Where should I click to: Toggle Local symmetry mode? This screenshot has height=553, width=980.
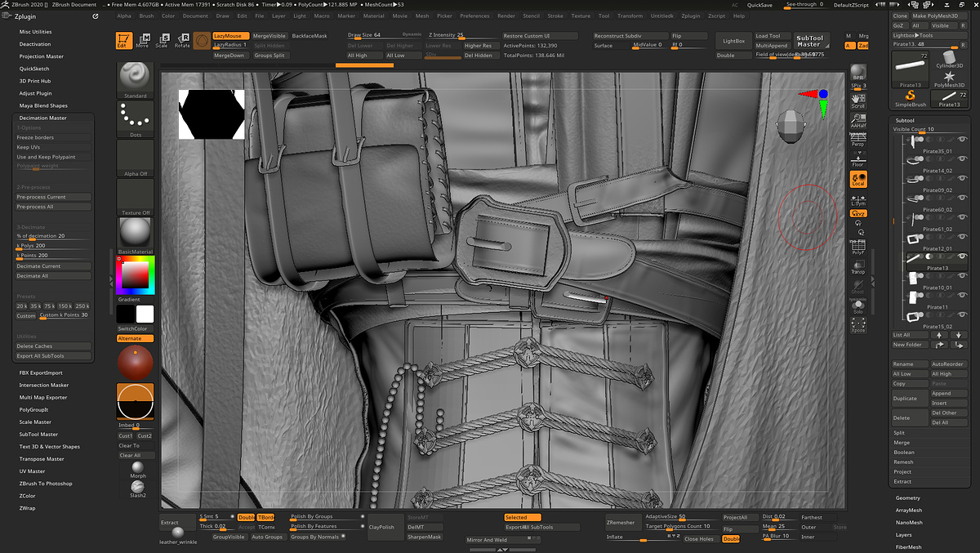point(858,179)
